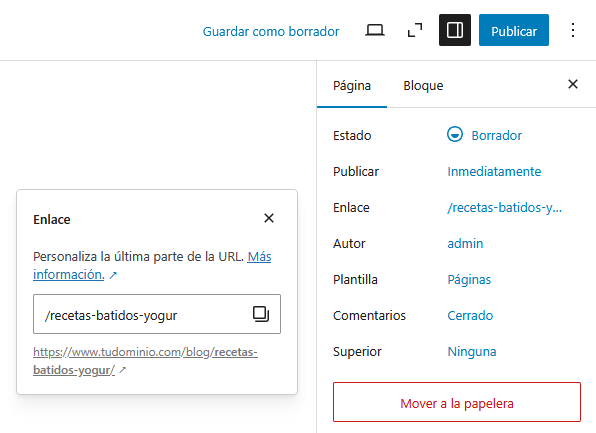The width and height of the screenshot is (596, 433).
Task: Close the settings sidebar
Action: (572, 84)
